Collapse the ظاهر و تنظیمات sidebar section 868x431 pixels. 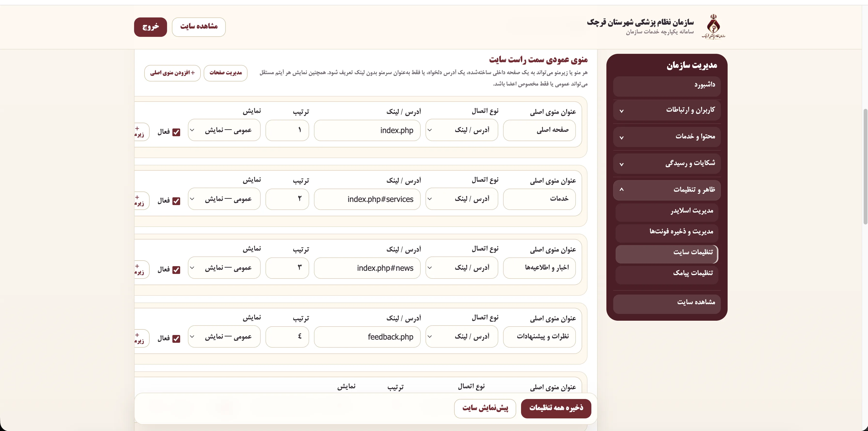point(667,190)
